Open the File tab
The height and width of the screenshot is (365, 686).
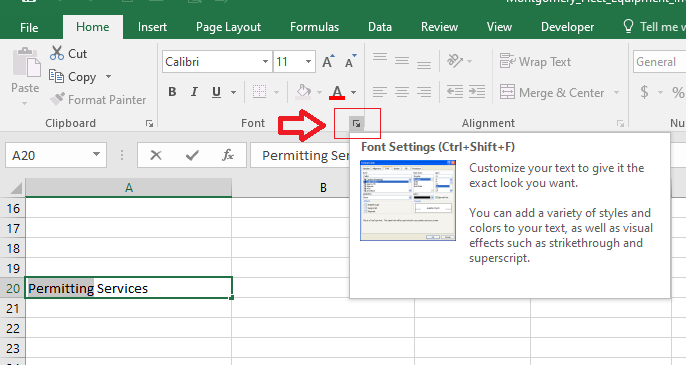coord(29,27)
